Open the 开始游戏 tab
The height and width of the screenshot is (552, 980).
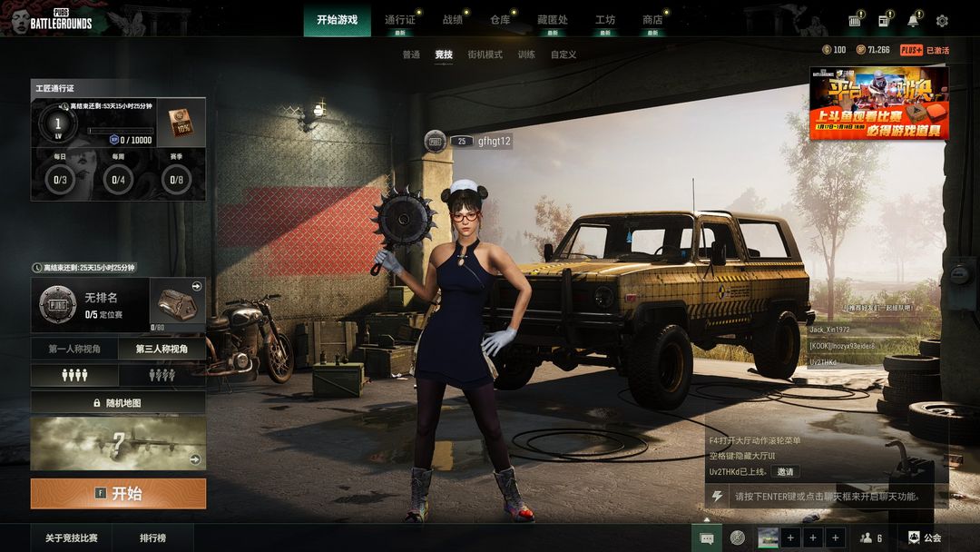coord(337,20)
